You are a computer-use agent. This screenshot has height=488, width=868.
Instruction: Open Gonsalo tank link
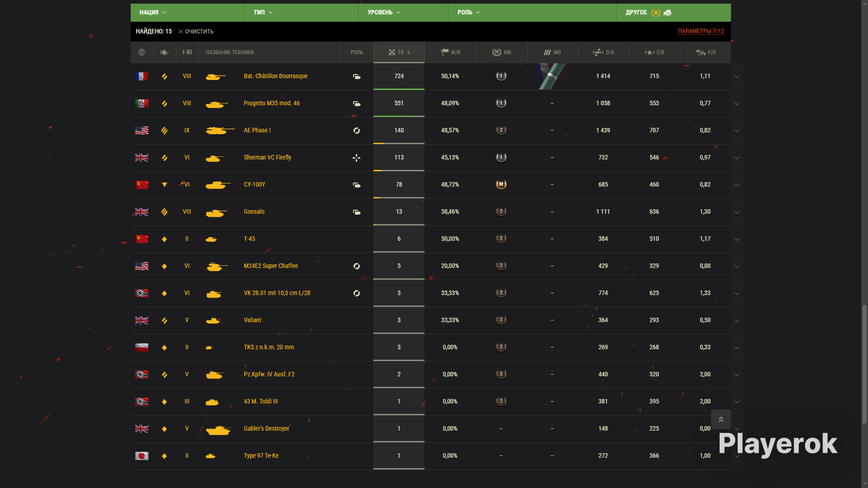tap(254, 212)
